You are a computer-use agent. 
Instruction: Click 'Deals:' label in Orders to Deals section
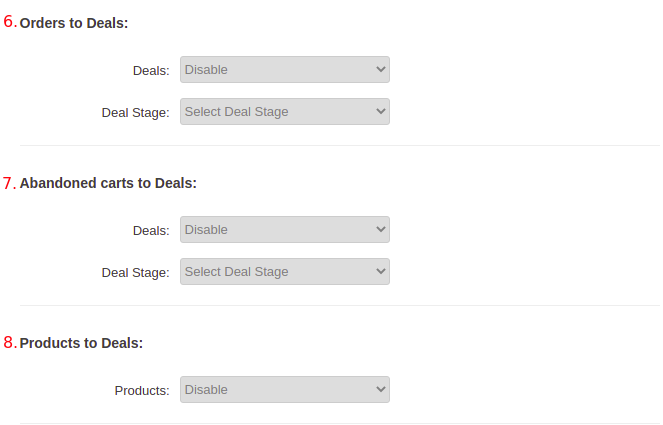(x=150, y=71)
